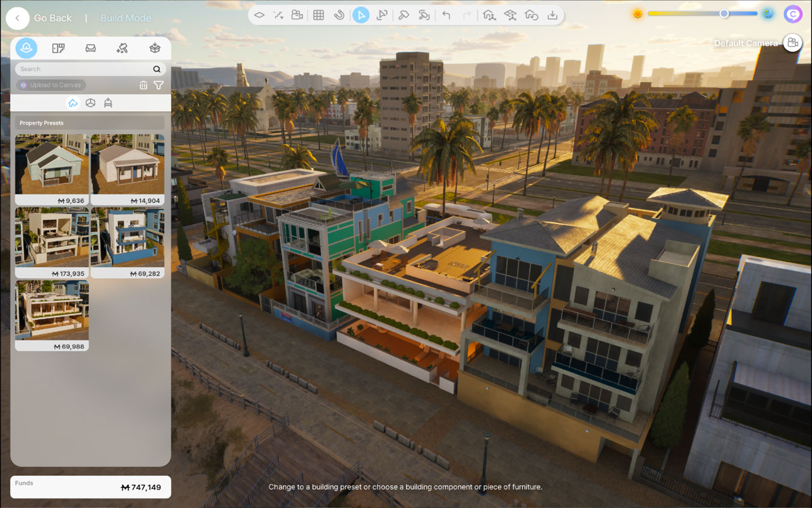Switch to the doors and stairs construction tab

(x=58, y=48)
